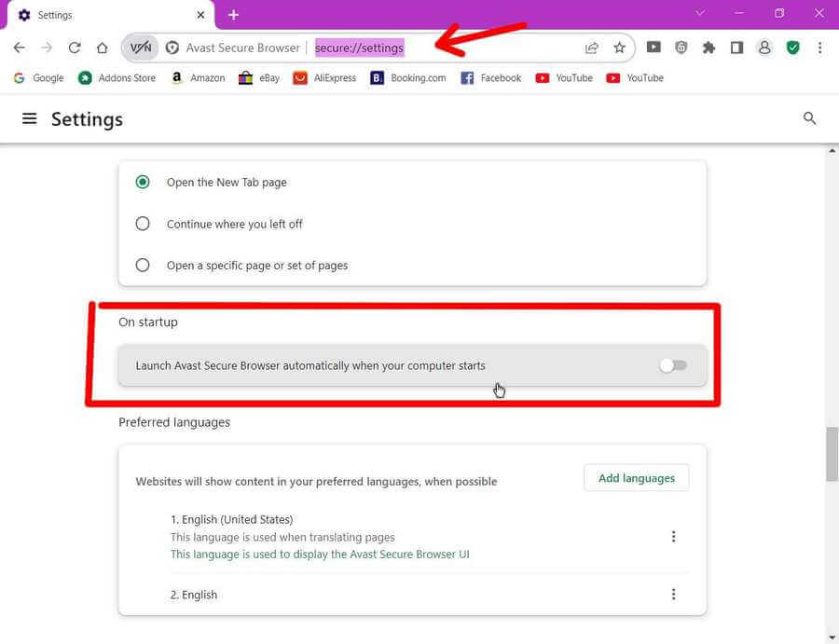Image resolution: width=839 pixels, height=644 pixels.
Task: Open Addons Store bookmark
Action: (x=117, y=78)
